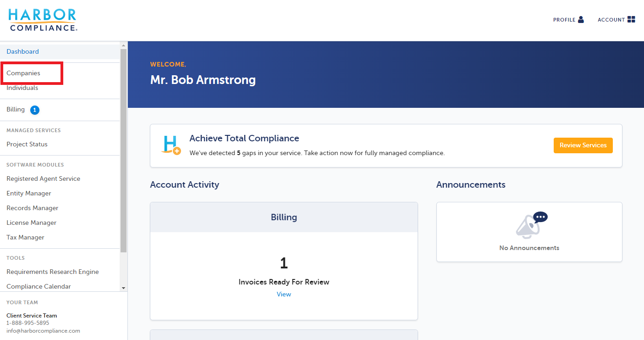This screenshot has width=644, height=340.
Task: Click the TOOLS section label
Action: pyautogui.click(x=16, y=258)
